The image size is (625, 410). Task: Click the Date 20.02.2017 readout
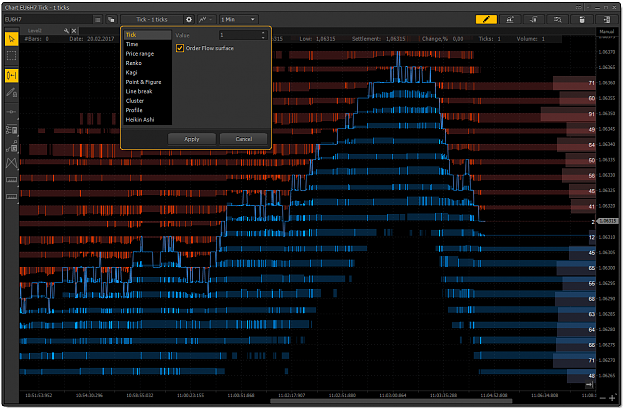[92, 39]
